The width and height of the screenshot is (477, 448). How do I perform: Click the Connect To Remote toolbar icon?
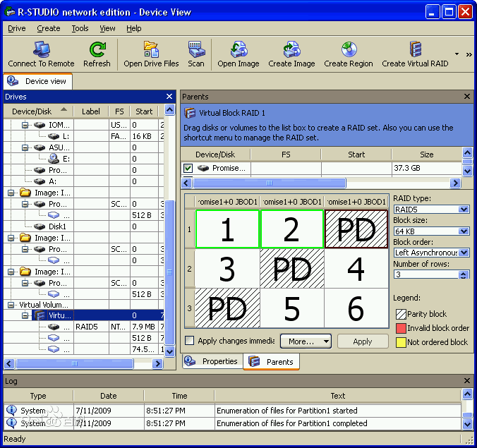pyautogui.click(x=41, y=50)
